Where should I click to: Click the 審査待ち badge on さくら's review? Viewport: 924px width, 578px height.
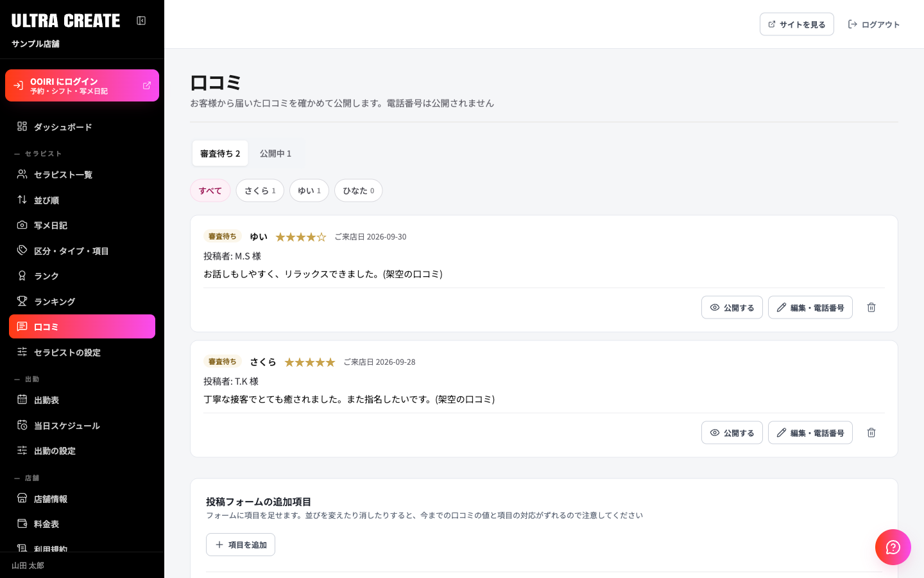click(222, 362)
